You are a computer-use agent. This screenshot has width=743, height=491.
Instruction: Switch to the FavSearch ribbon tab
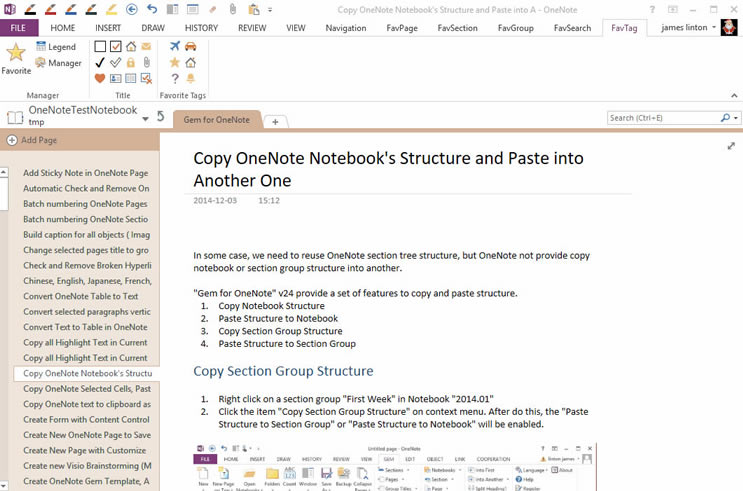573,28
